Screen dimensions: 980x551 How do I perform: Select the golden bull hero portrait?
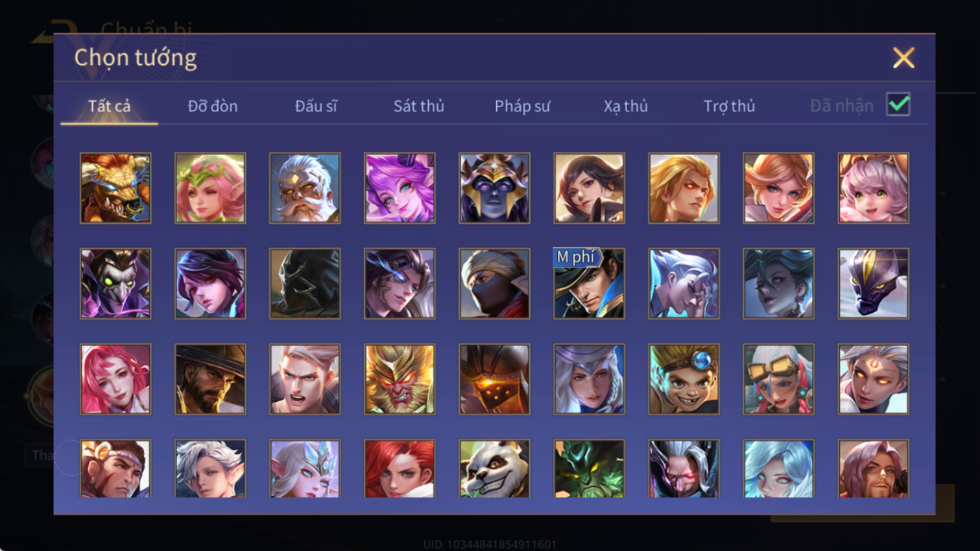(115, 188)
